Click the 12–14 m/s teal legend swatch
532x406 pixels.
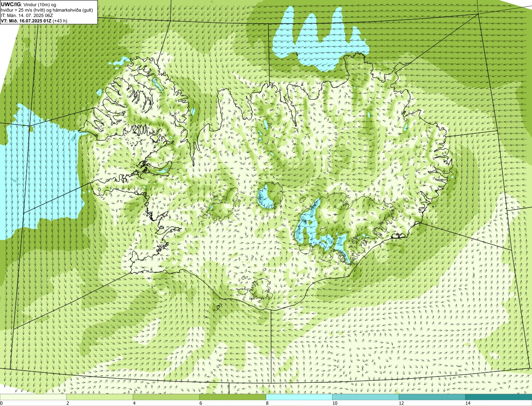(432, 397)
